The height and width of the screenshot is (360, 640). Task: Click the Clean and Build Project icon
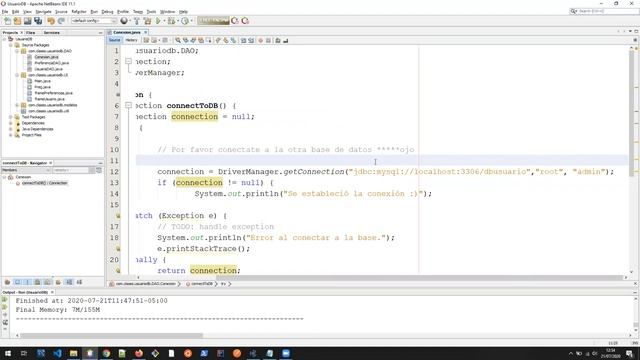[x=147, y=21]
